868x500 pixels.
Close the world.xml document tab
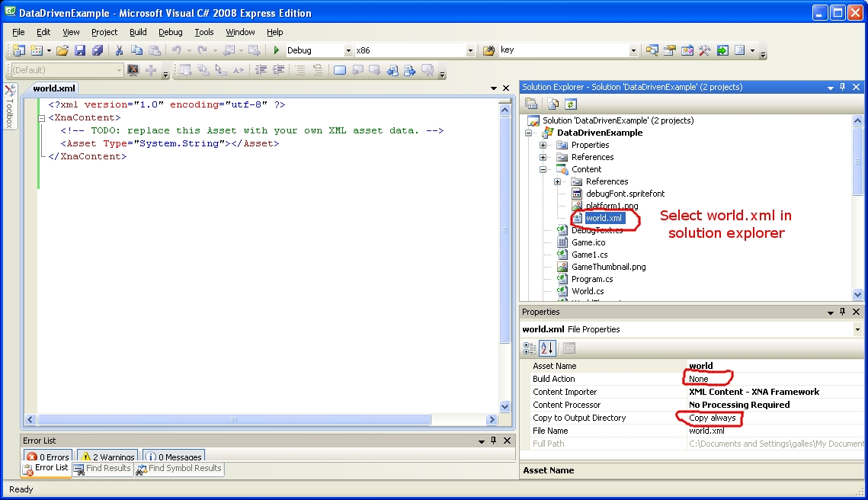coord(506,88)
